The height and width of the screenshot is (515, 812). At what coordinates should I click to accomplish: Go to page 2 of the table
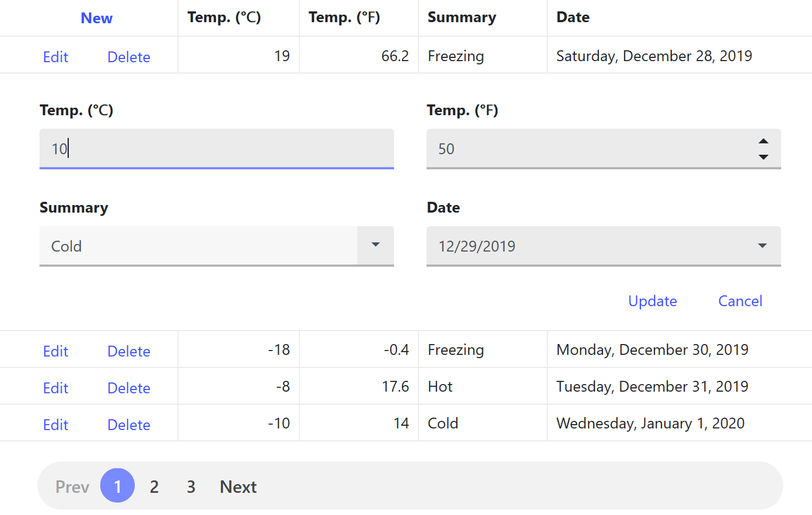154,487
